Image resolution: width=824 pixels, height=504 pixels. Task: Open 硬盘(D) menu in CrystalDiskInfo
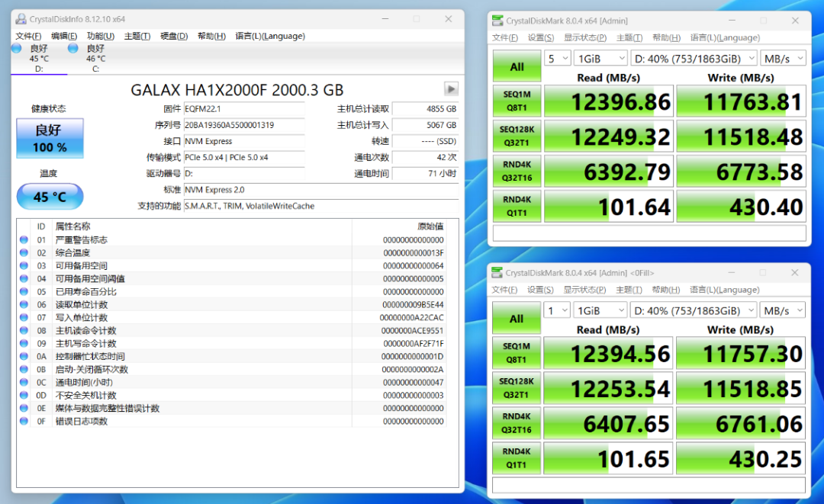[x=174, y=36]
